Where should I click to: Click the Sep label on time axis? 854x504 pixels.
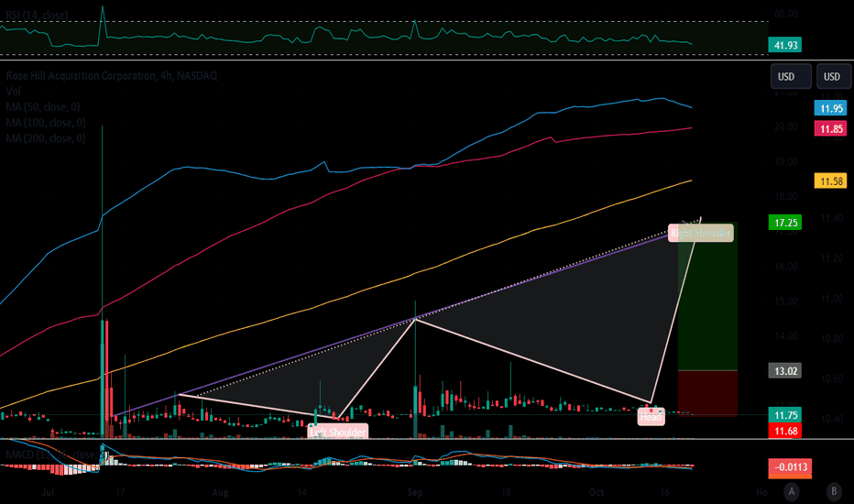tap(415, 492)
